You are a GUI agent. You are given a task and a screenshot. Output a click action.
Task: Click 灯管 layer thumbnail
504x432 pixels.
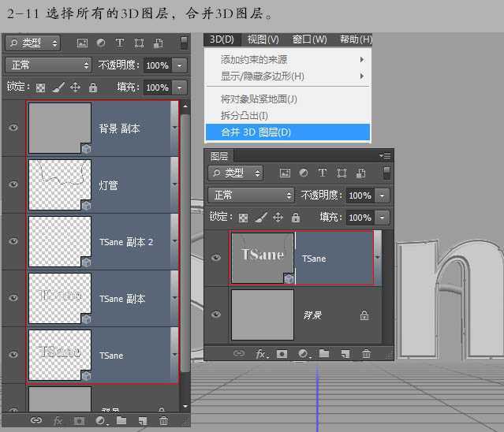60,184
